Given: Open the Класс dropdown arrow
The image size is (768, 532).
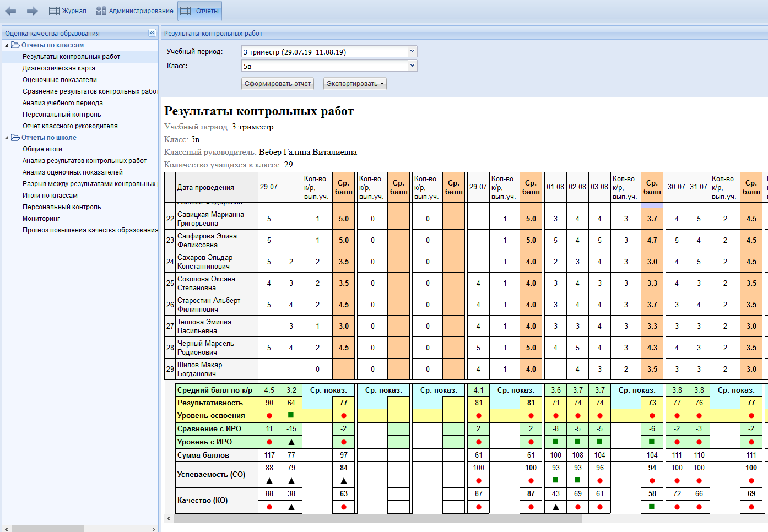Looking at the screenshot, I should pyautogui.click(x=412, y=66).
